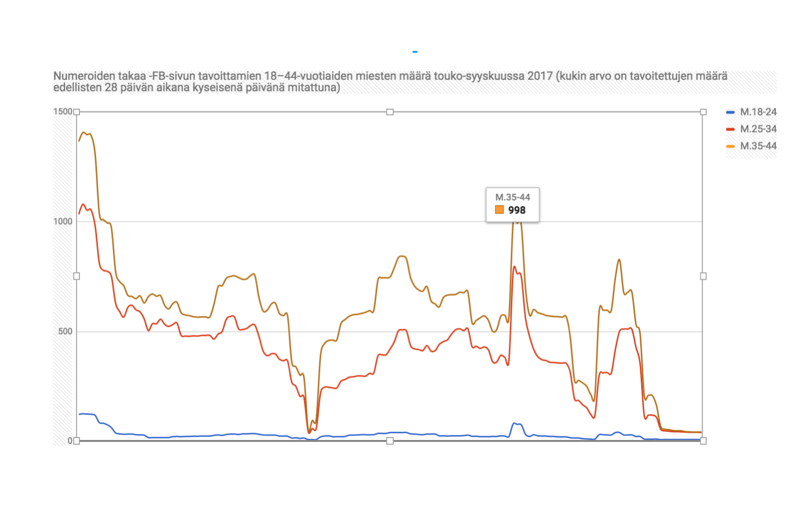Select the M.25-34 legend label
The width and height of the screenshot is (812, 505).
(x=758, y=129)
